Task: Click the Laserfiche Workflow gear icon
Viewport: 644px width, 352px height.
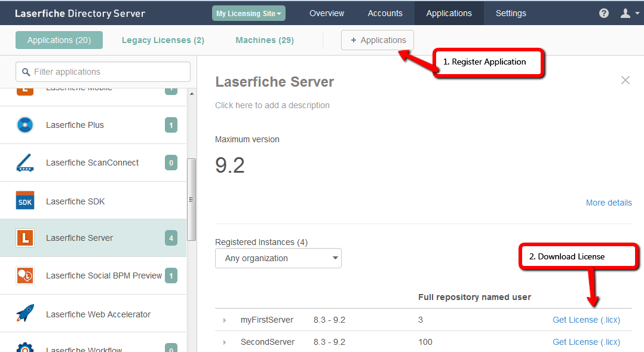Action: point(25,347)
